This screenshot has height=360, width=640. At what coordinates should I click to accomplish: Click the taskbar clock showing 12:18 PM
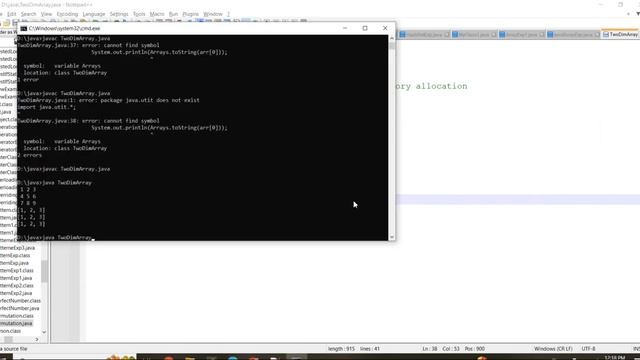point(615,358)
